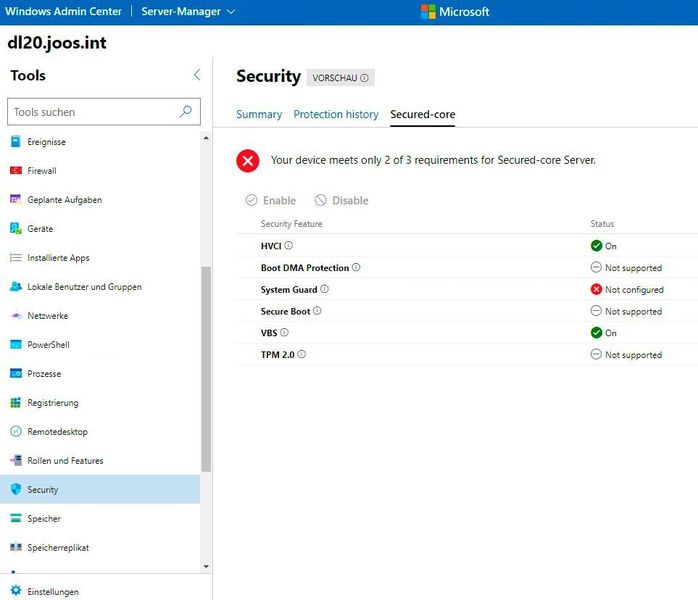Collapse the Tools panel with chevron
Screen dimensions: 698x600
(197, 75)
